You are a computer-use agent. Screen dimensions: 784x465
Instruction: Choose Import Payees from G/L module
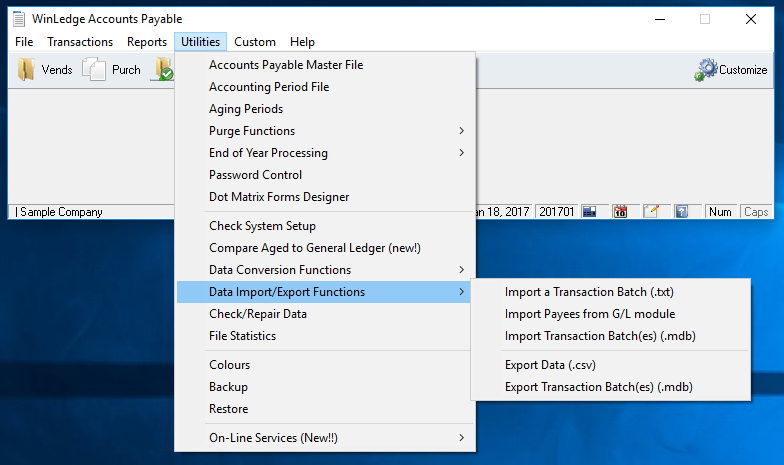[590, 314]
